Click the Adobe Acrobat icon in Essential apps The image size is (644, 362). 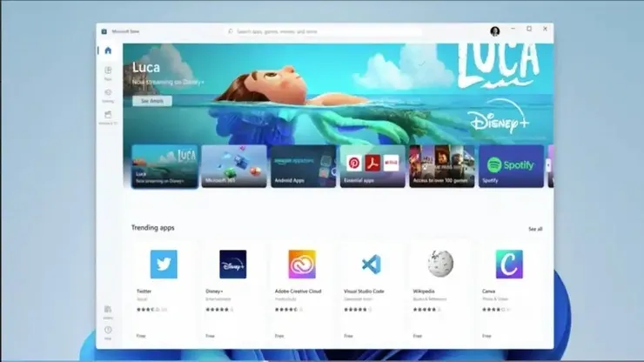[372, 163]
